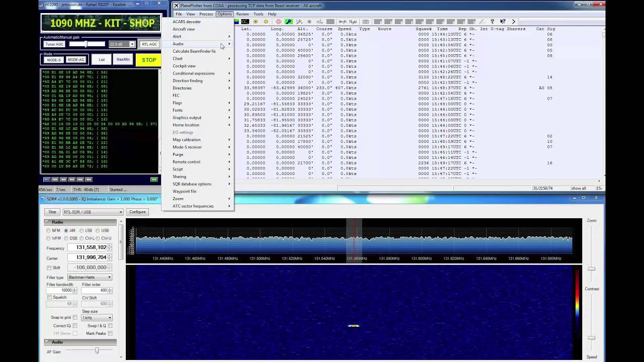Click the What's This help cursor icon
644x362 pixels.
[x=503, y=22]
